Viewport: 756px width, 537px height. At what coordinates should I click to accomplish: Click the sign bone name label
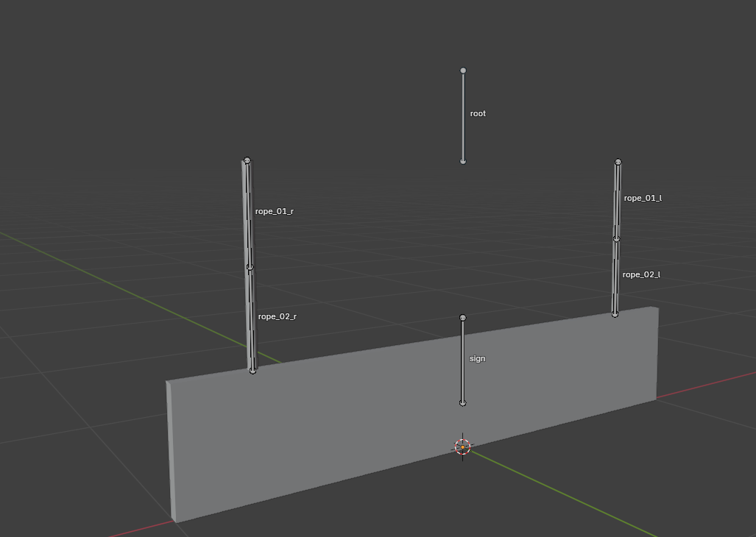pos(476,358)
